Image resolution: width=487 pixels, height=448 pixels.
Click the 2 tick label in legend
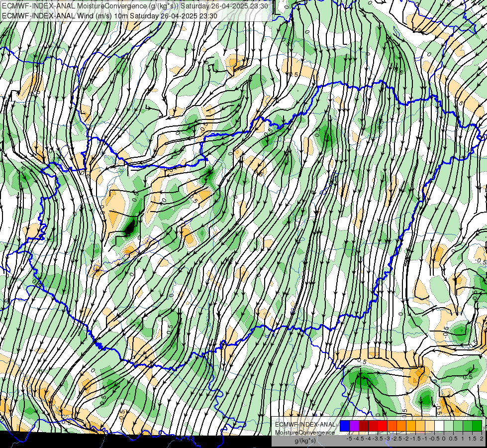coord(482,439)
